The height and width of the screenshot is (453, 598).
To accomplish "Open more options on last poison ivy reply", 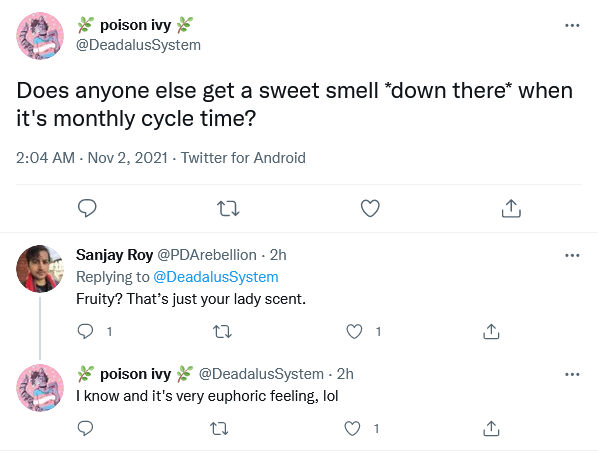I will click(x=572, y=374).
